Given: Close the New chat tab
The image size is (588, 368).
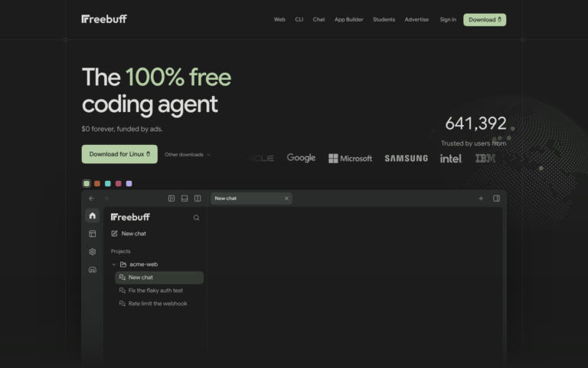Looking at the screenshot, I should pyautogui.click(x=286, y=199).
